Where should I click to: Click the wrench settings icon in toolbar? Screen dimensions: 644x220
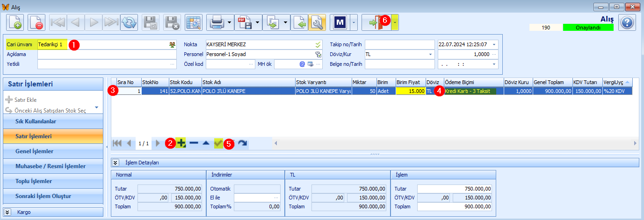[317, 22]
